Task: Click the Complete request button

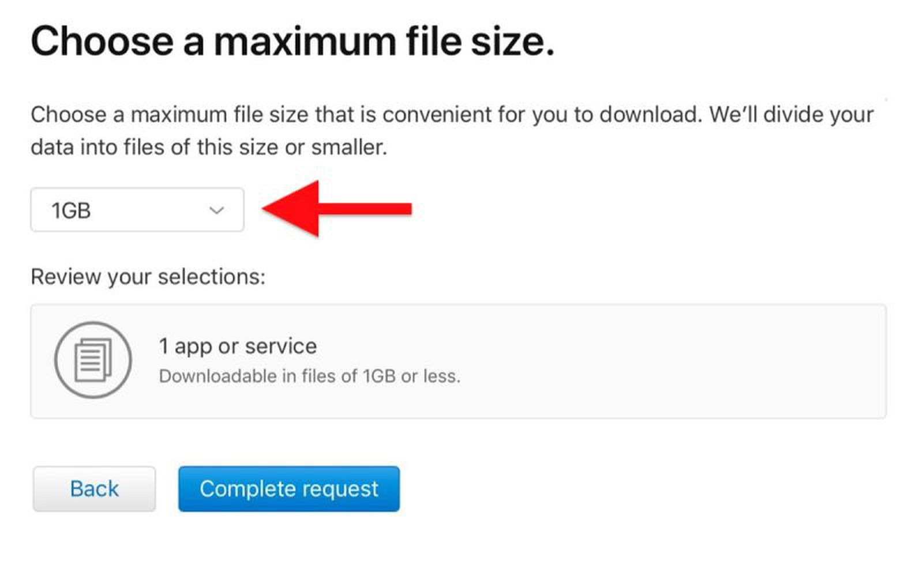Action: (x=288, y=489)
